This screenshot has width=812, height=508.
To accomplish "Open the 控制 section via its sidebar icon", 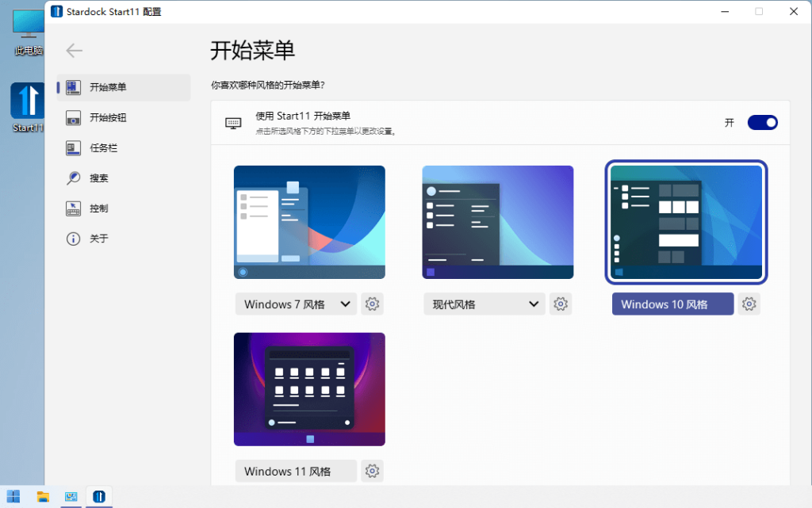I will [73, 208].
